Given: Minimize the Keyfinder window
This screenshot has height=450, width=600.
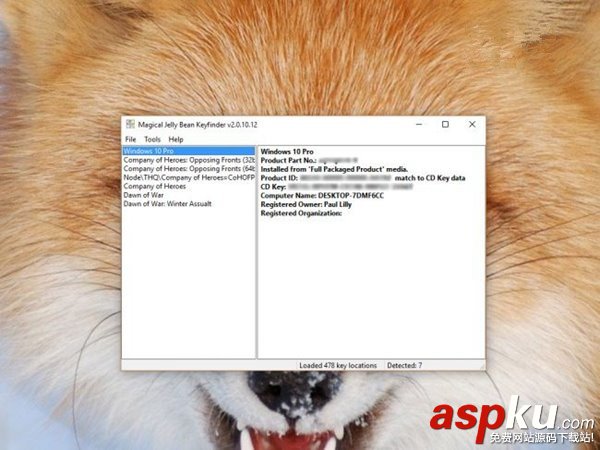Looking at the screenshot, I should [419, 124].
